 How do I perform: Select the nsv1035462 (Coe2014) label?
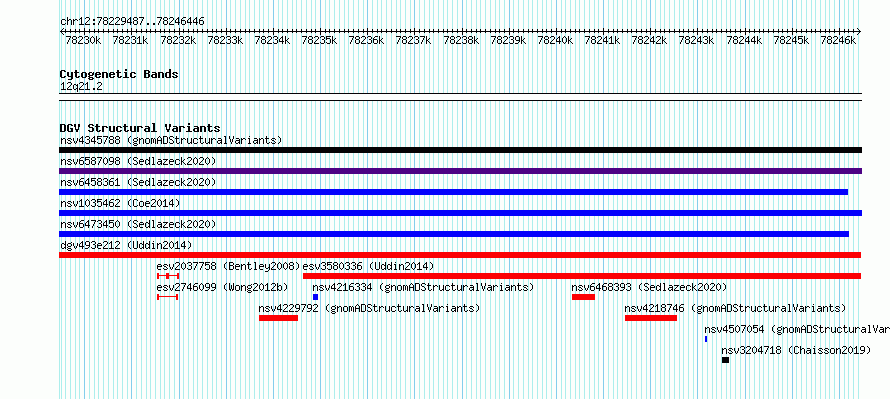point(120,203)
